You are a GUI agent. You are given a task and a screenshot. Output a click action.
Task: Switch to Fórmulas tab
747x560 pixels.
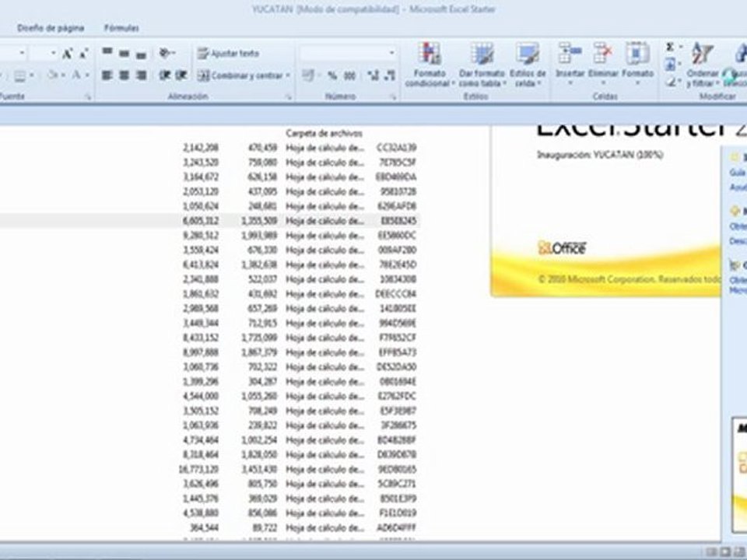click(x=122, y=28)
